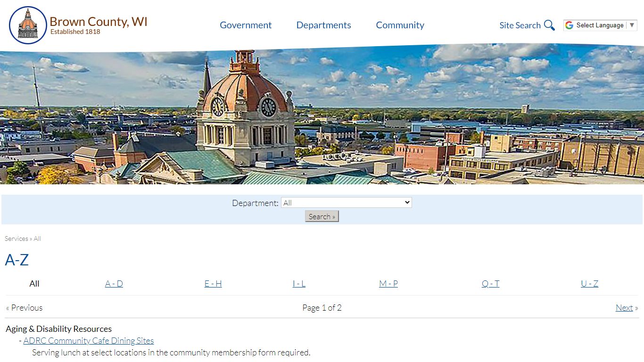Open the Select Language dropdown arrow
This screenshot has height=362, width=644.
pos(632,25)
